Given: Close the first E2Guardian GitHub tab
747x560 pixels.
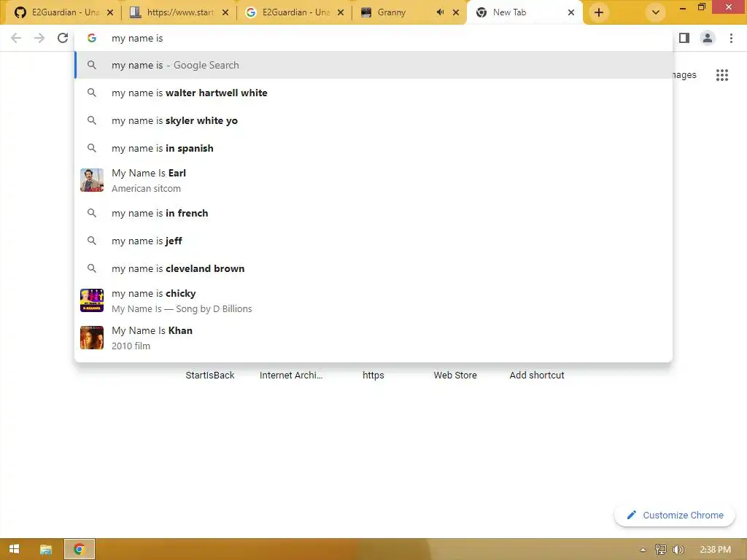Looking at the screenshot, I should pos(110,12).
